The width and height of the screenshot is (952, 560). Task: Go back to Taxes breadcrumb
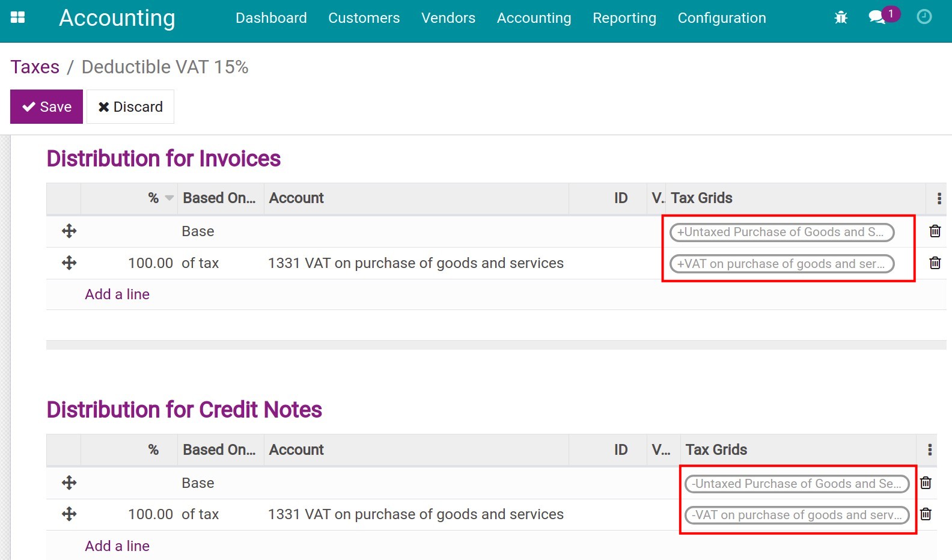(35, 67)
